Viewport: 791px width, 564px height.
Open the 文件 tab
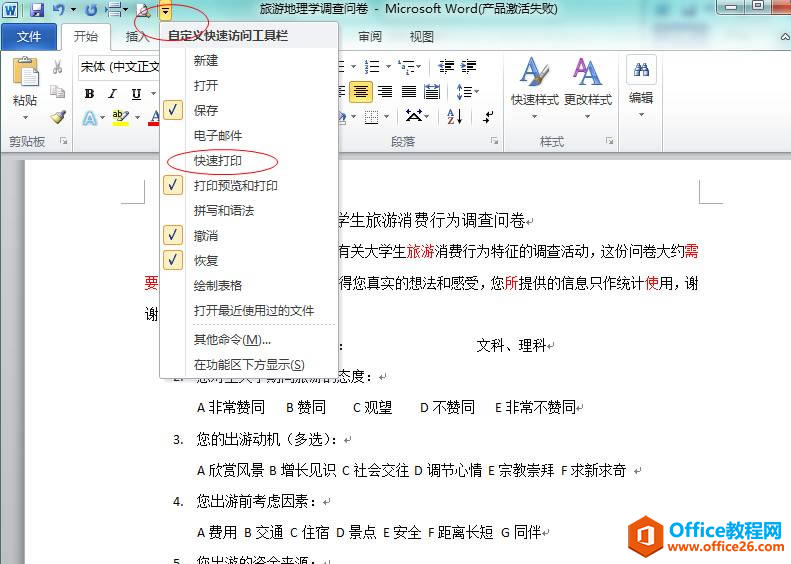pyautogui.click(x=29, y=36)
